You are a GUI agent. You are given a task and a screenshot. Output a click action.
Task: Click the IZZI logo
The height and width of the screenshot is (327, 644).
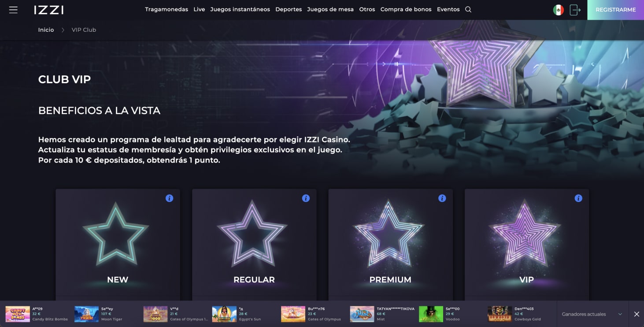pos(49,10)
